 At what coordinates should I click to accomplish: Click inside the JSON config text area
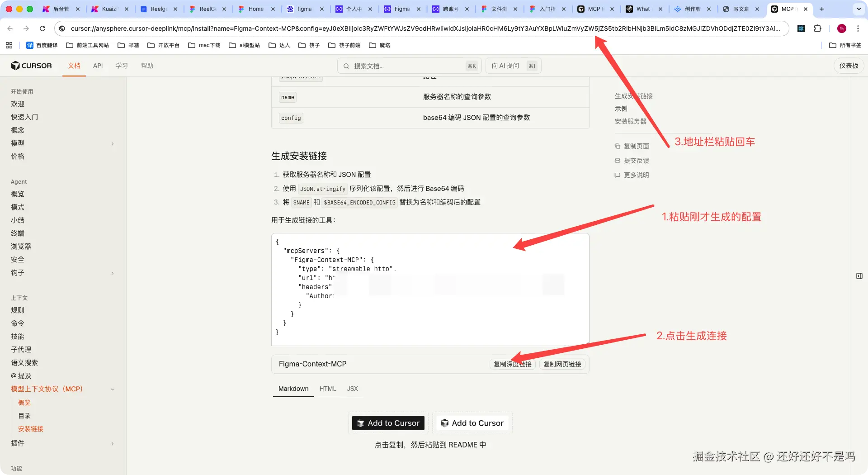[430, 290]
